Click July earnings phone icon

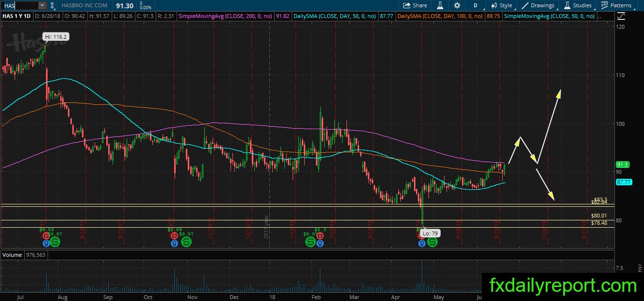(46, 235)
